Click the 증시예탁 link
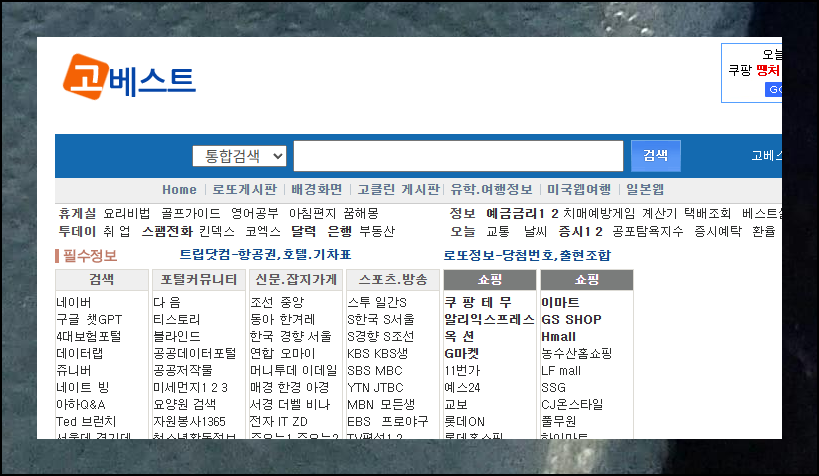 click(718, 231)
